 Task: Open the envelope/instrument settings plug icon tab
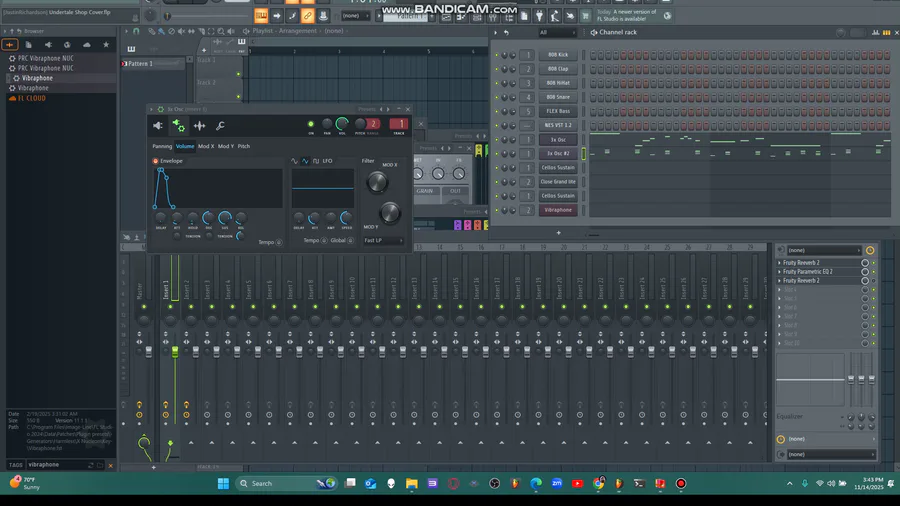(179, 126)
